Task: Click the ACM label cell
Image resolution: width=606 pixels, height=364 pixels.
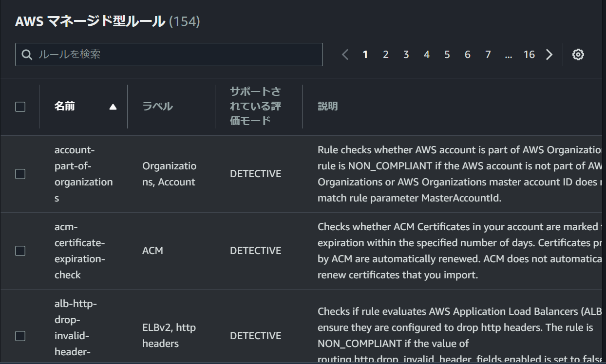Action: point(152,251)
